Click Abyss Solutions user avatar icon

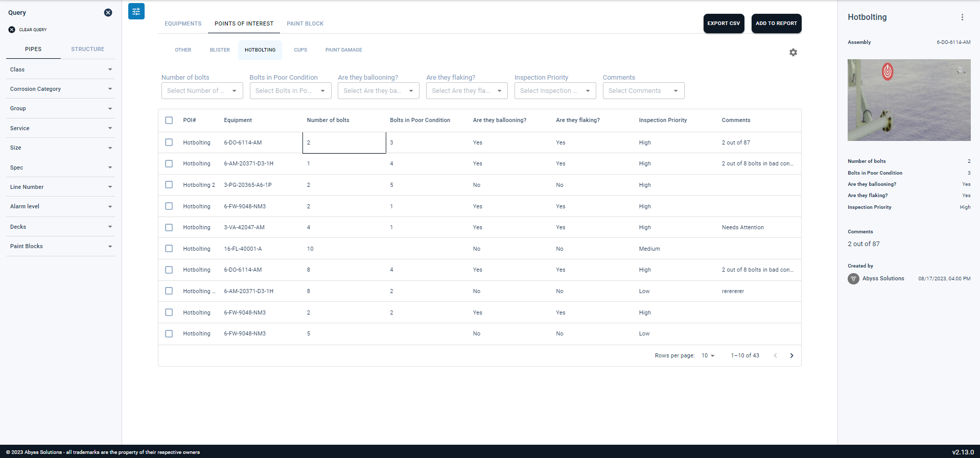click(853, 279)
